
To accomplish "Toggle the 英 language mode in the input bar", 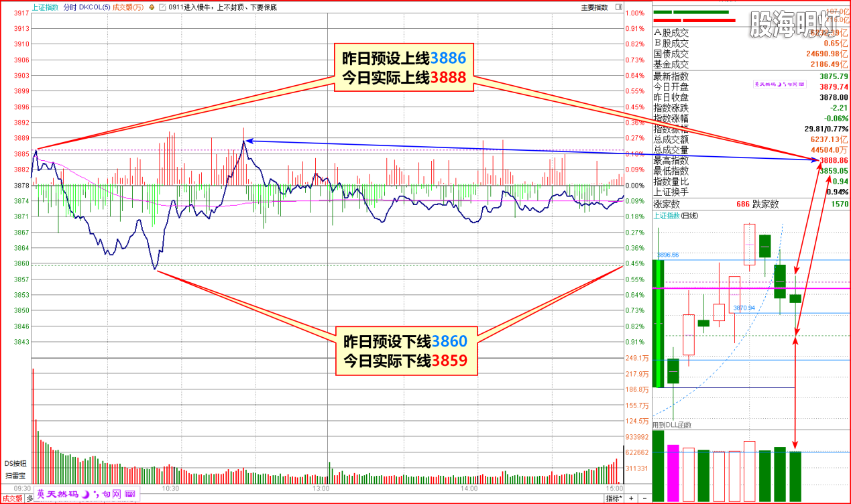I will (x=41, y=495).
